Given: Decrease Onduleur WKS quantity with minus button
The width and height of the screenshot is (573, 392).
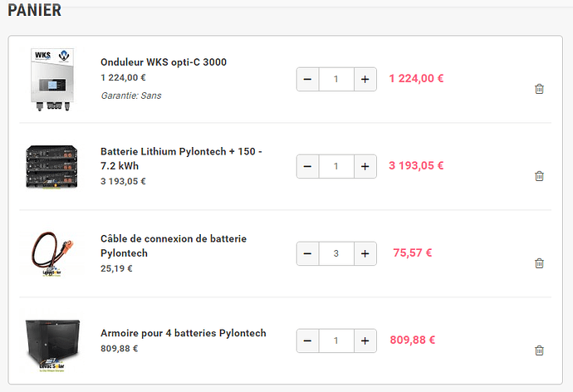Looking at the screenshot, I should point(308,79).
